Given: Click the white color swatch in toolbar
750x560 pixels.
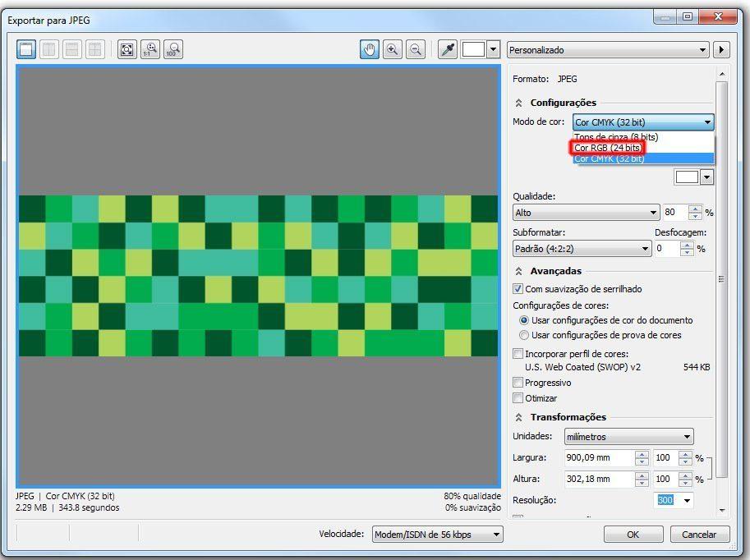Looking at the screenshot, I should [473, 49].
